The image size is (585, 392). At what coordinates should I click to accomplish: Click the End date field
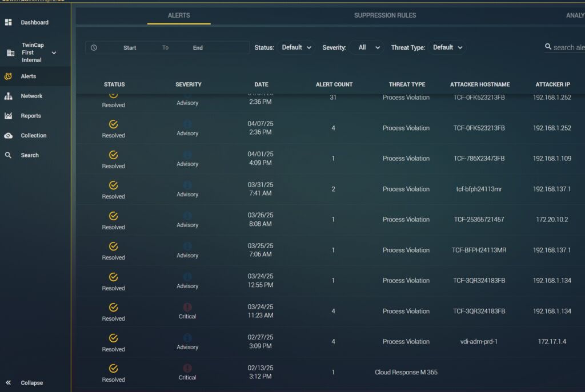pos(198,48)
